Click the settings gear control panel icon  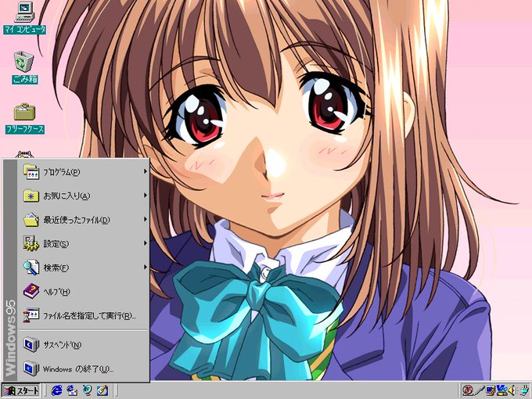click(x=31, y=243)
